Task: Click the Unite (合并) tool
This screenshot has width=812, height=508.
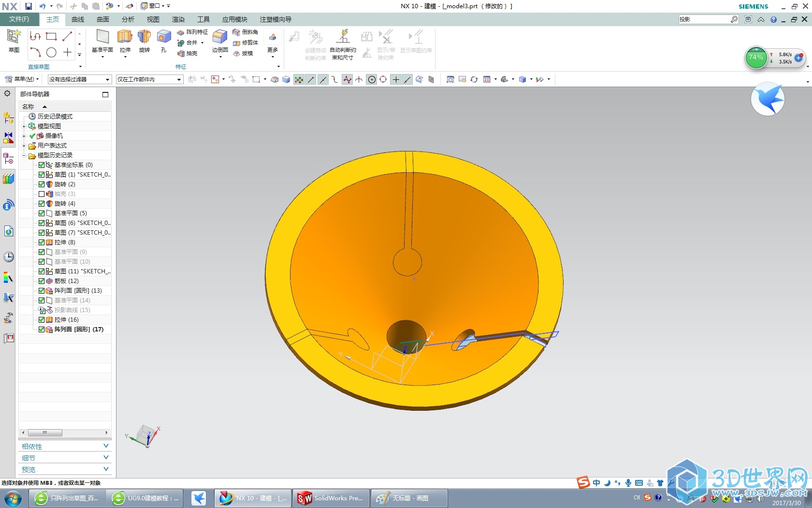Action: coord(188,43)
